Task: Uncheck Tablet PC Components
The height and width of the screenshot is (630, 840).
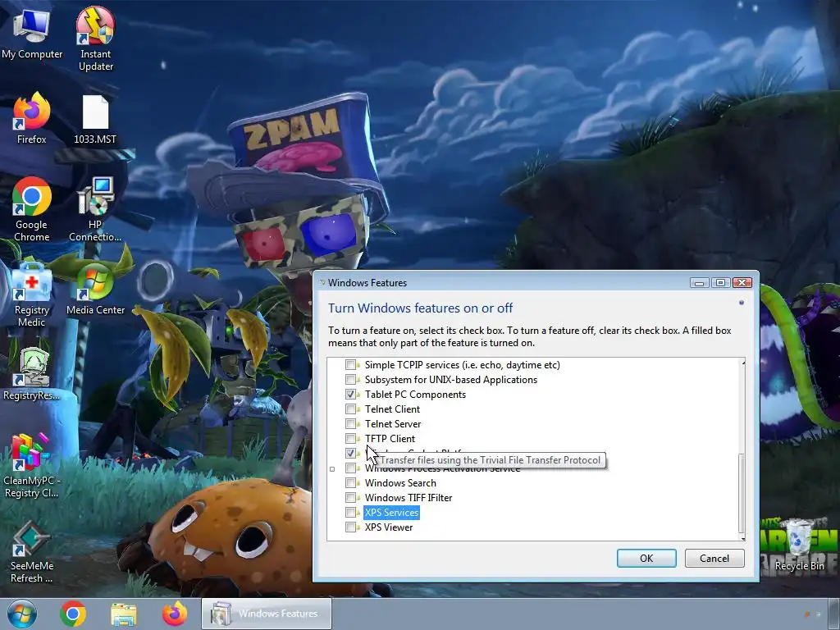Action: coord(350,395)
